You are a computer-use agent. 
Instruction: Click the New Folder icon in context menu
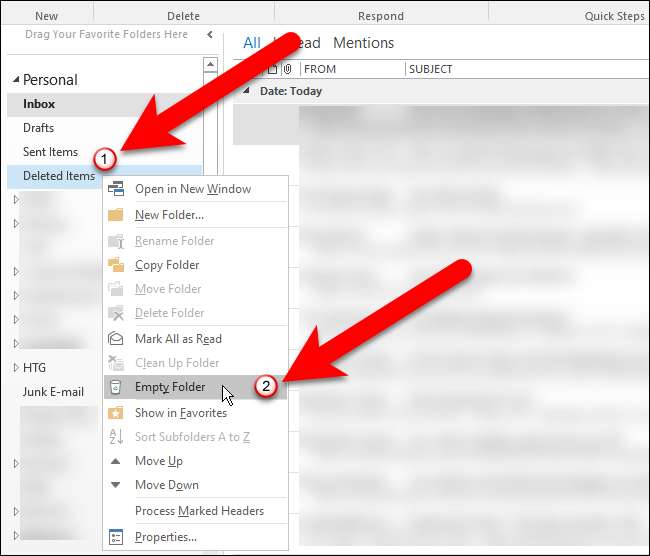coord(116,215)
